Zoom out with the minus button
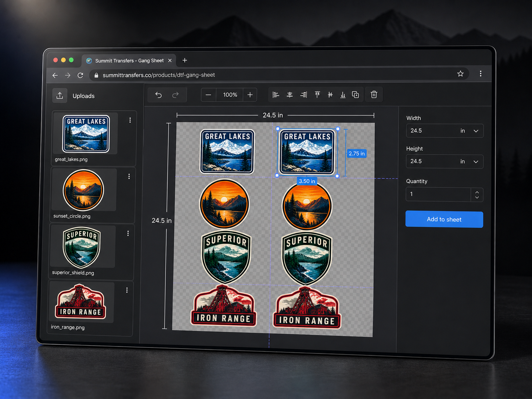 click(x=208, y=95)
